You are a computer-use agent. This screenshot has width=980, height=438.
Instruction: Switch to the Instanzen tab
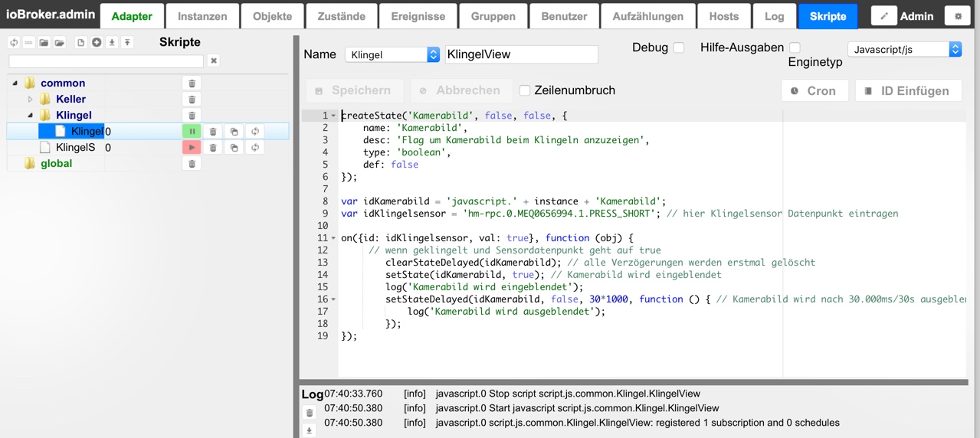coord(202,16)
